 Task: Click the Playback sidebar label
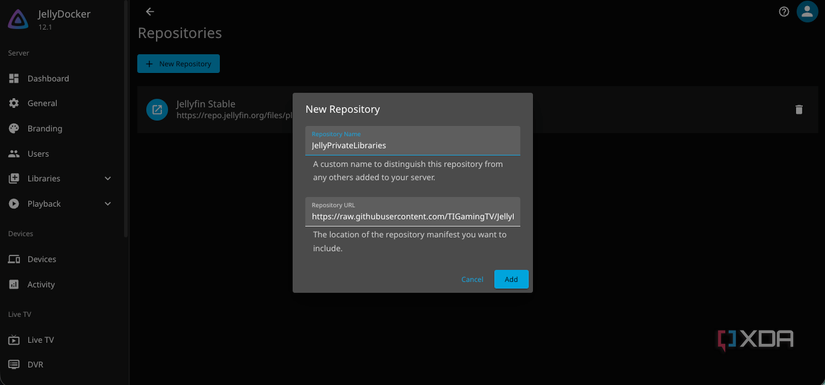click(x=44, y=204)
